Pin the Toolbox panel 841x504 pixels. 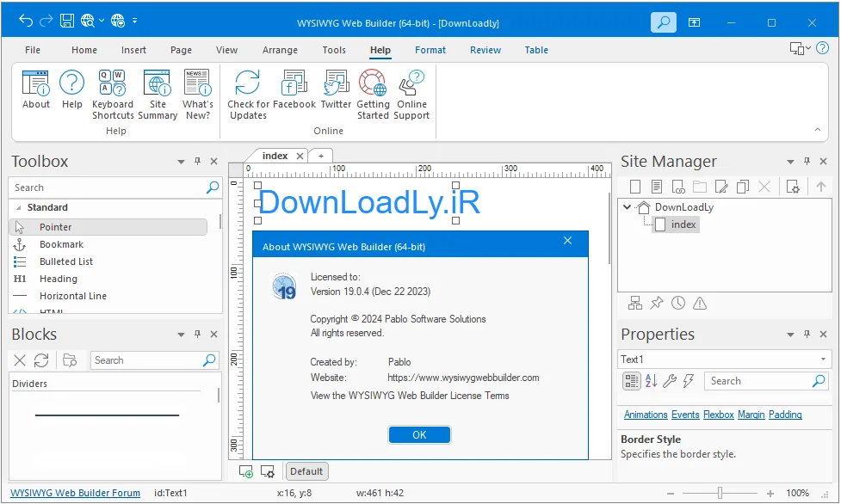pos(197,162)
